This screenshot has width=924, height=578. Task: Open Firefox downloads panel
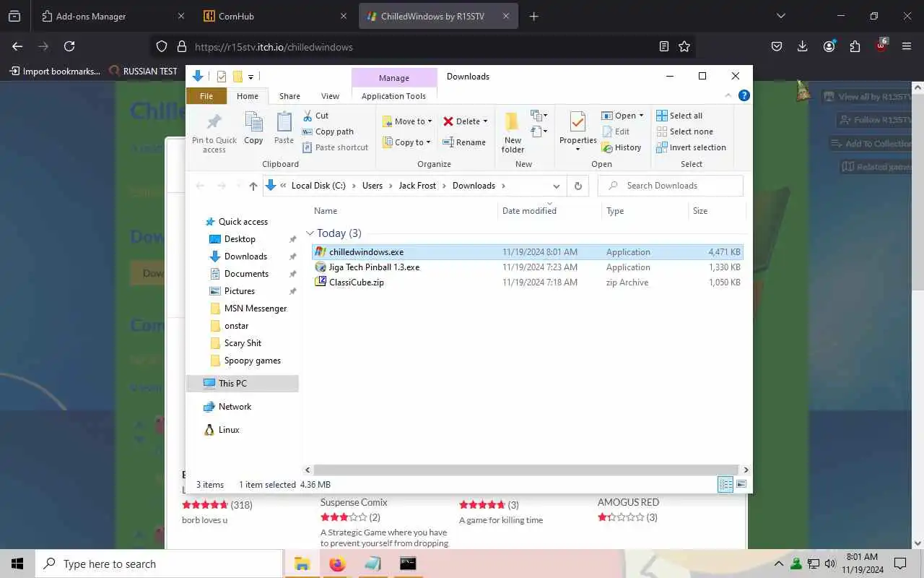(x=803, y=46)
